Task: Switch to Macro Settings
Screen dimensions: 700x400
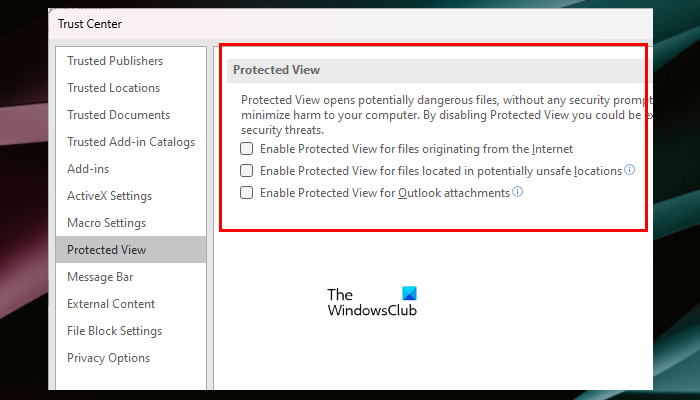Action: [106, 223]
